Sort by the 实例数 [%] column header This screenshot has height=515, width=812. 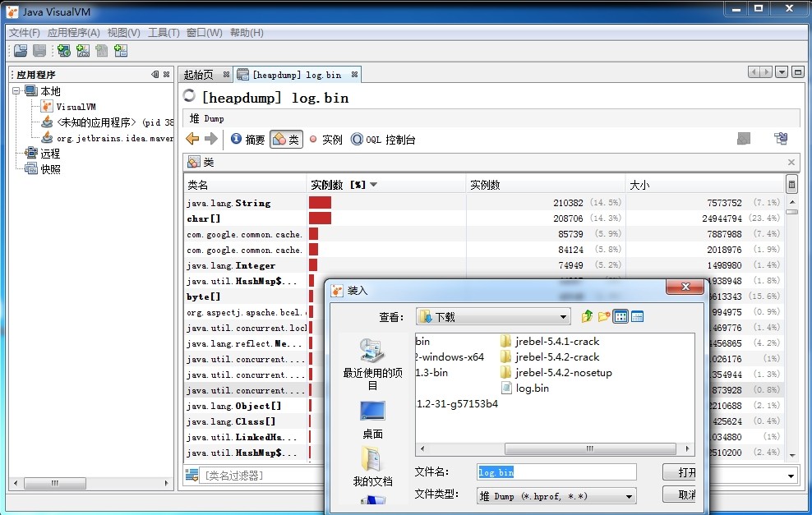385,185
